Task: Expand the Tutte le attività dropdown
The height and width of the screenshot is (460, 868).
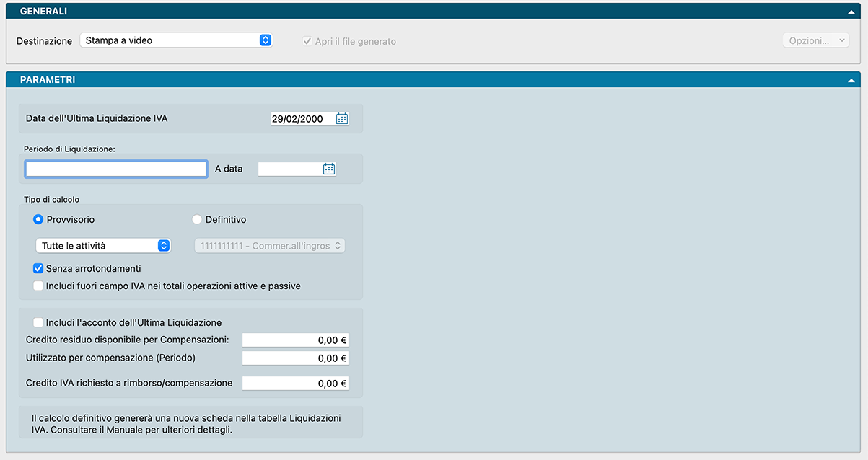Action: pos(102,246)
